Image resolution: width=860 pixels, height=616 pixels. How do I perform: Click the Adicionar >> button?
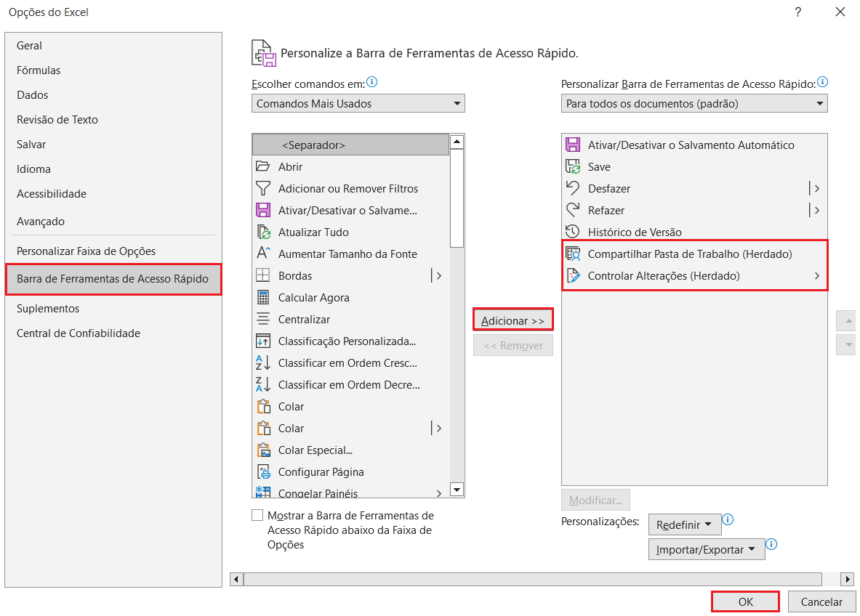[513, 320]
